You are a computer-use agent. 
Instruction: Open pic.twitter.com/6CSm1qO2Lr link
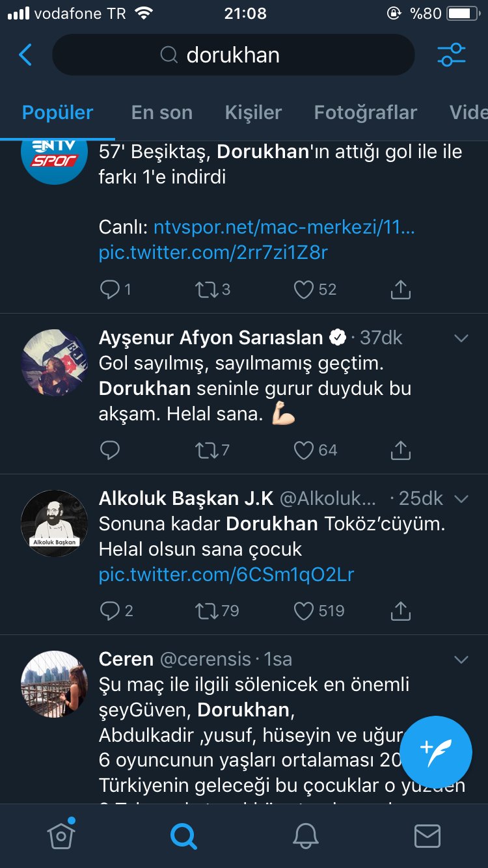pos(226,575)
